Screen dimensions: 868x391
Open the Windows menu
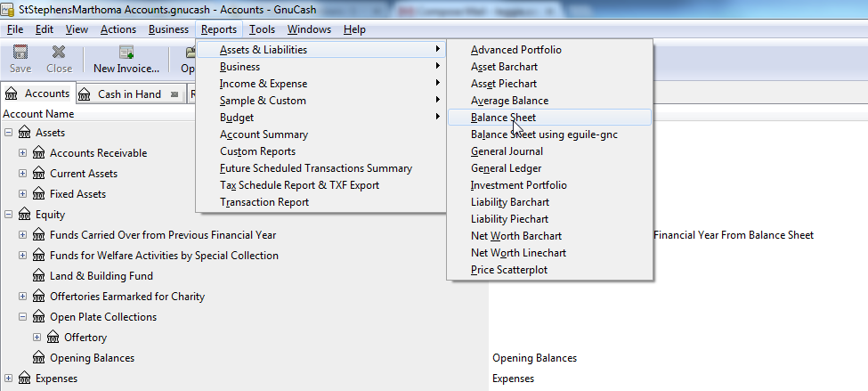point(309,29)
